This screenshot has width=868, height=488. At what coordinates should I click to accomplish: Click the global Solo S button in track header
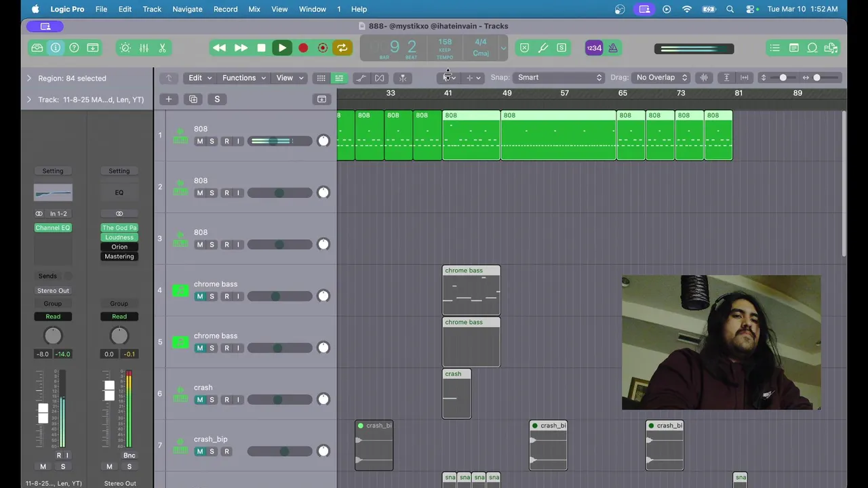coord(217,100)
